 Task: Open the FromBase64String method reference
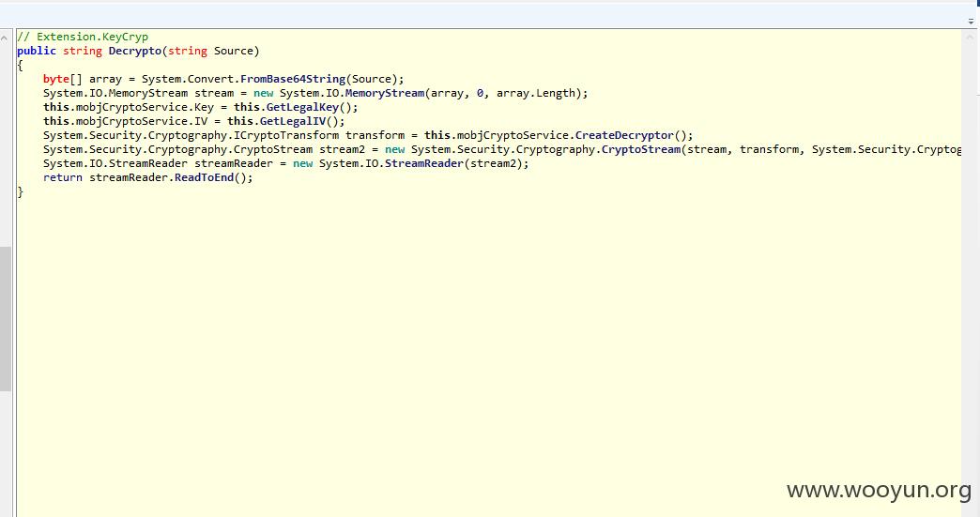point(293,79)
